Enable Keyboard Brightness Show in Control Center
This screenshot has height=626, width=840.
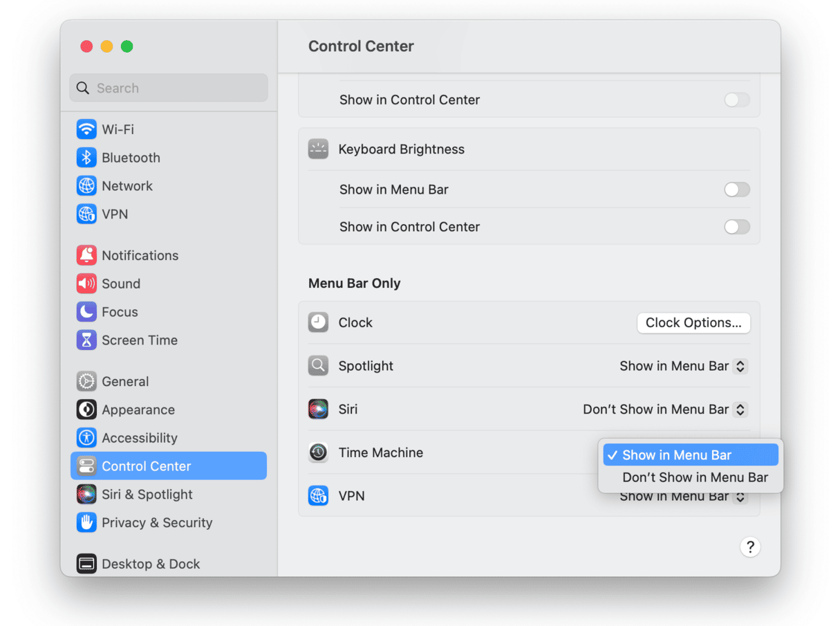tap(736, 227)
